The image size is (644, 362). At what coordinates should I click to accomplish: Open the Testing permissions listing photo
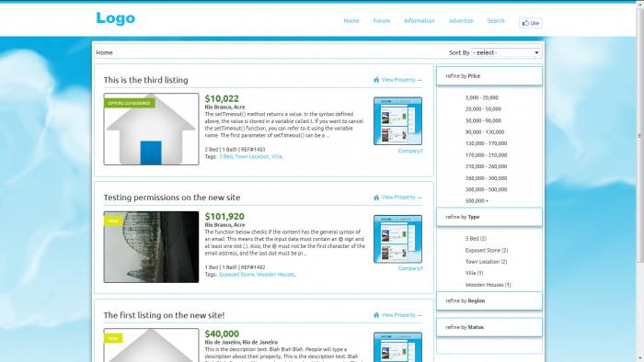(x=151, y=247)
